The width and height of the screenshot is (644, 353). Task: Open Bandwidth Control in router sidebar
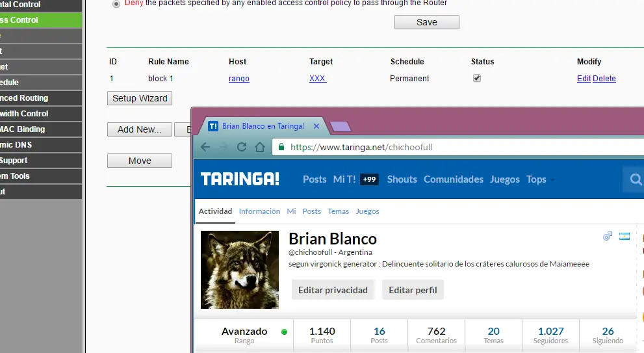[41, 114]
